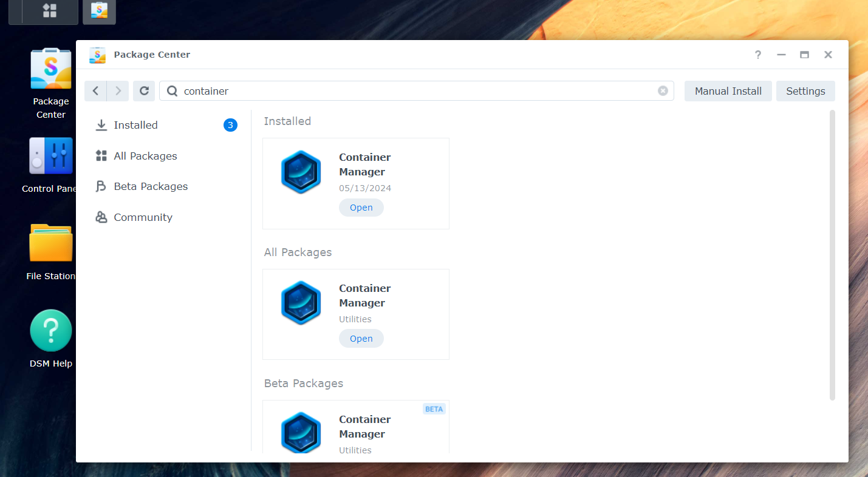Open File Station from the desktop

(x=50, y=242)
